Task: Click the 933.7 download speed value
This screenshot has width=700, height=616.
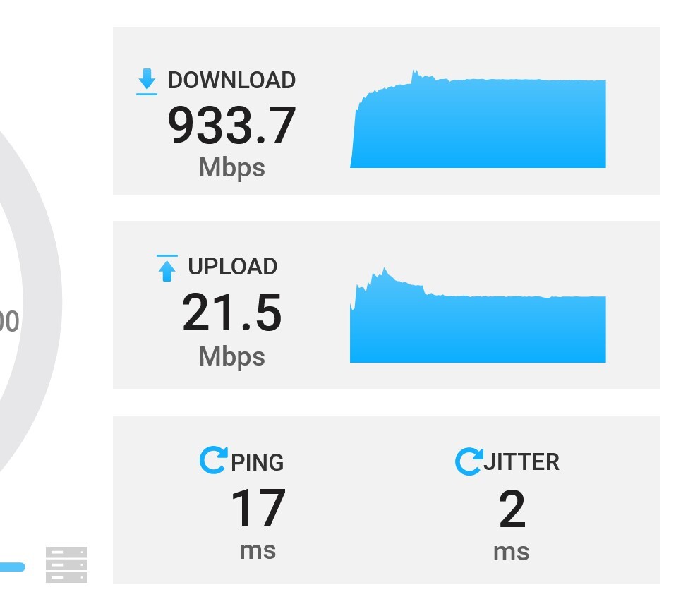Action: click(231, 126)
